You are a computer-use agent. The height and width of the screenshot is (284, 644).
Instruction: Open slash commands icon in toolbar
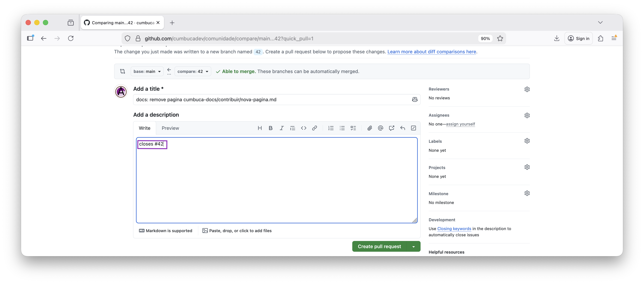coord(413,128)
